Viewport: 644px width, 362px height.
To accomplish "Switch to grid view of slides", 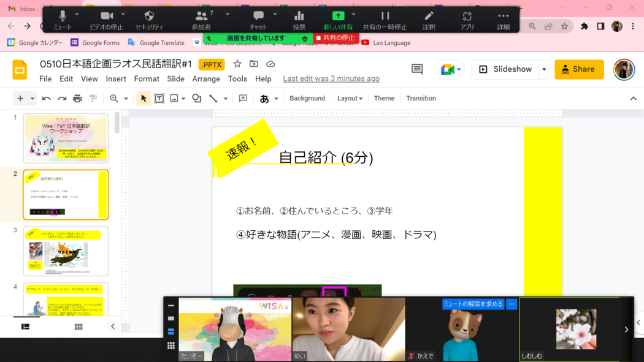I will [x=79, y=327].
